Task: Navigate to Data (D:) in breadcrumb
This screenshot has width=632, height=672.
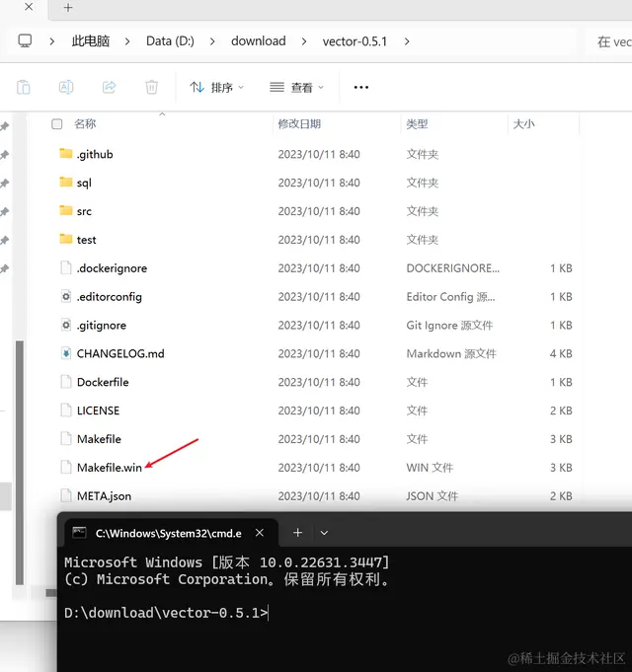Action: (170, 41)
